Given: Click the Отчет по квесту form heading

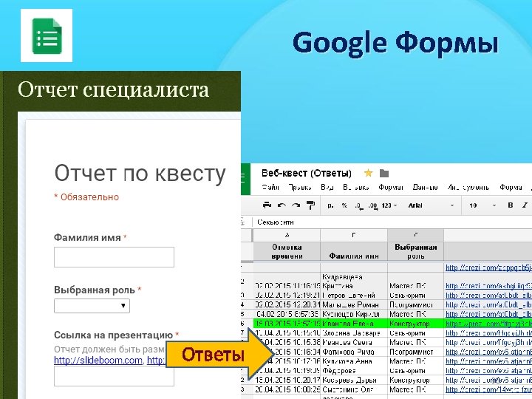Looking at the screenshot, I should [140, 174].
